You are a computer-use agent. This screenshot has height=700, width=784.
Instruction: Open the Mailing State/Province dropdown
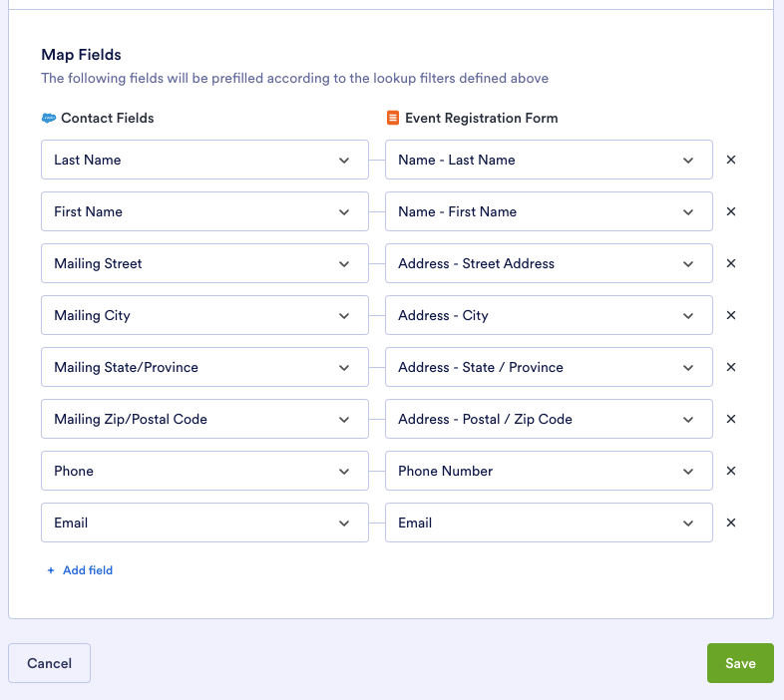(x=204, y=367)
